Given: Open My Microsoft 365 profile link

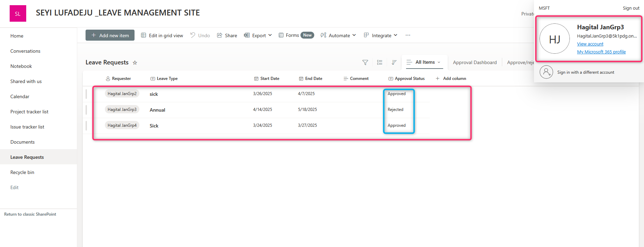Looking at the screenshot, I should click(601, 52).
